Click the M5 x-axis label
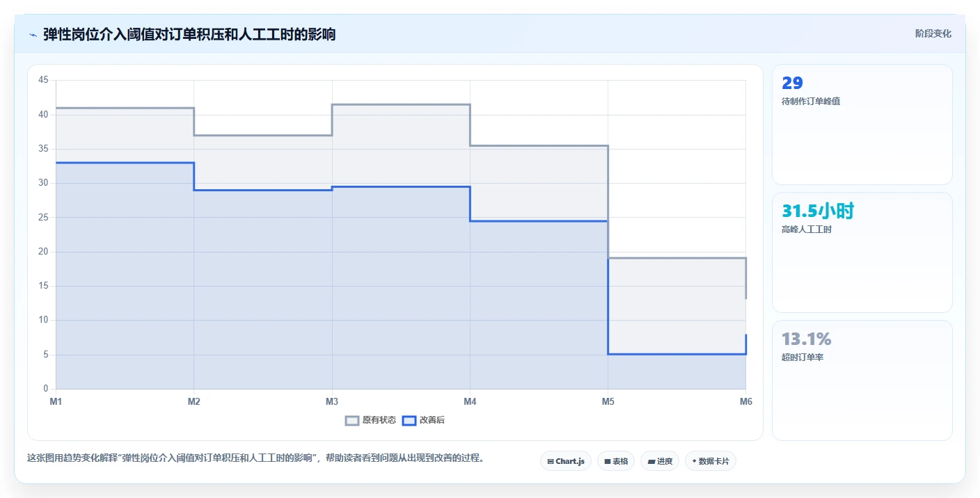Screen dimensions: 980x498 click(608, 402)
